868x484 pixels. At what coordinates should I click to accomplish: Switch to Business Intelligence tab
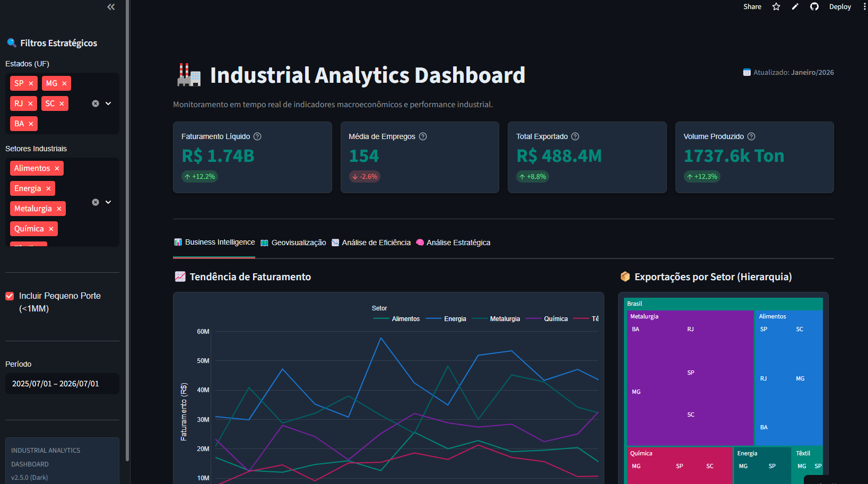click(214, 243)
